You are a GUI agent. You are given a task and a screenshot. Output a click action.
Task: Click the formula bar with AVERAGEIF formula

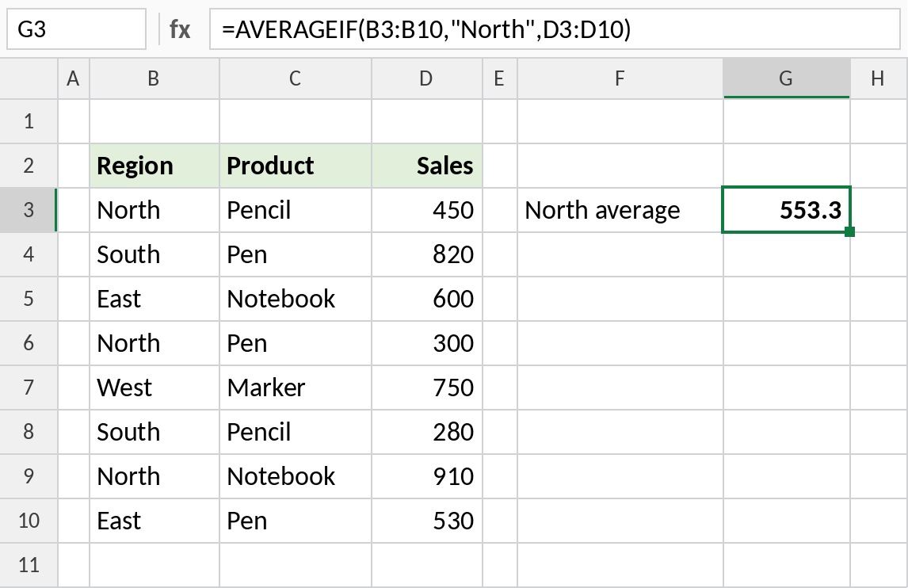coord(554,29)
